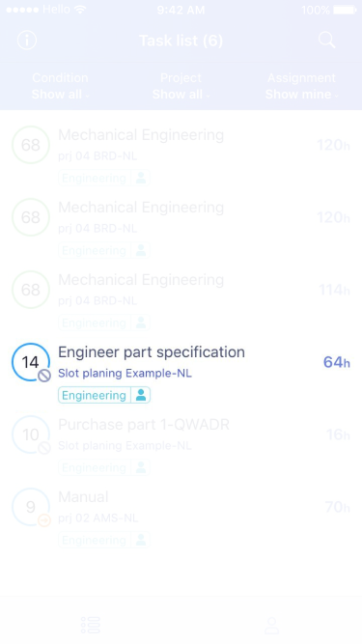This screenshot has height=644, width=362.
Task: Tap blocked icon on progress circle 10
Action: coord(44,448)
